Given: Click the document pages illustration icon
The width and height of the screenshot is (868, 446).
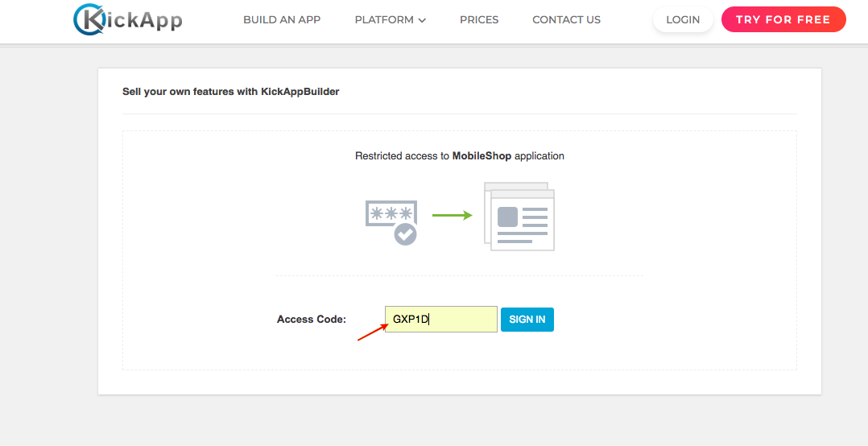Looking at the screenshot, I should (x=519, y=217).
